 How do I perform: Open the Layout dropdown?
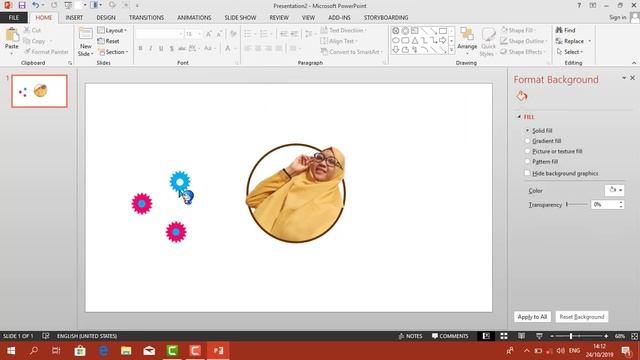click(x=112, y=31)
